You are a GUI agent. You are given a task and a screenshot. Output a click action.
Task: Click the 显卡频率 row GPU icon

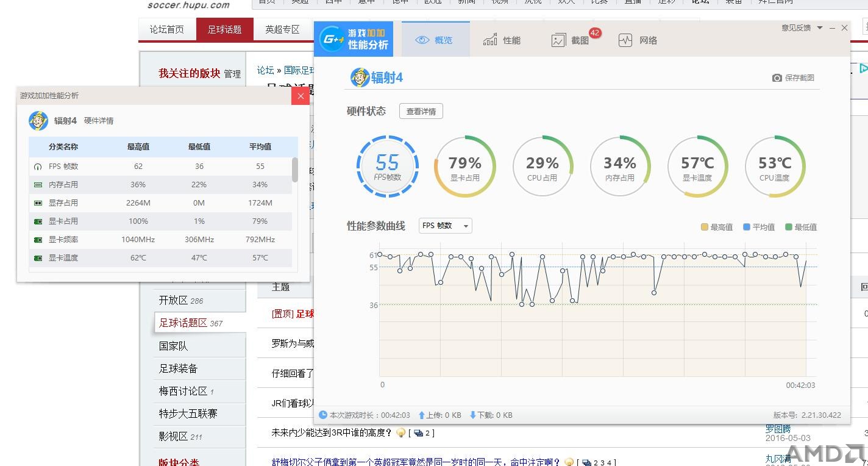[38, 240]
